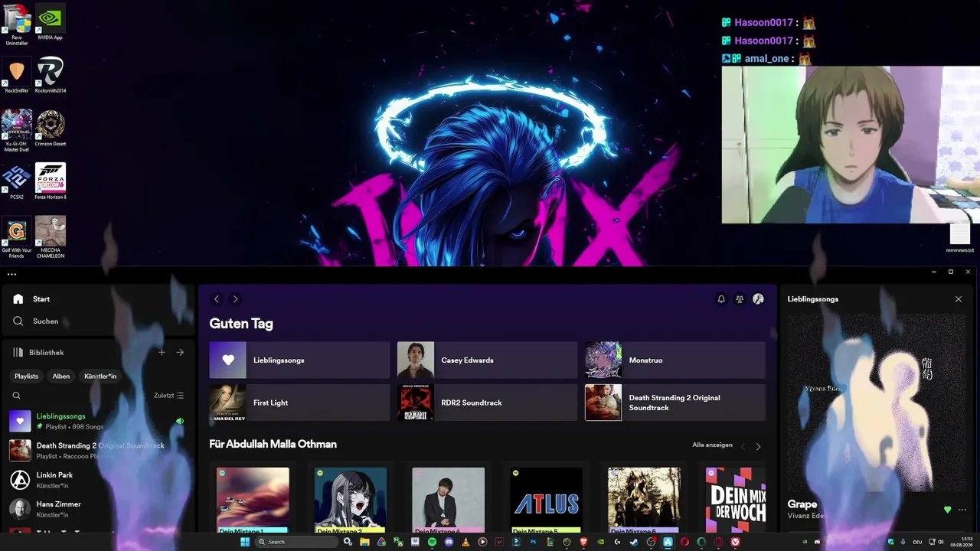Open Dein Mixtape 1 cover
The height and width of the screenshot is (551, 980).
tap(253, 500)
